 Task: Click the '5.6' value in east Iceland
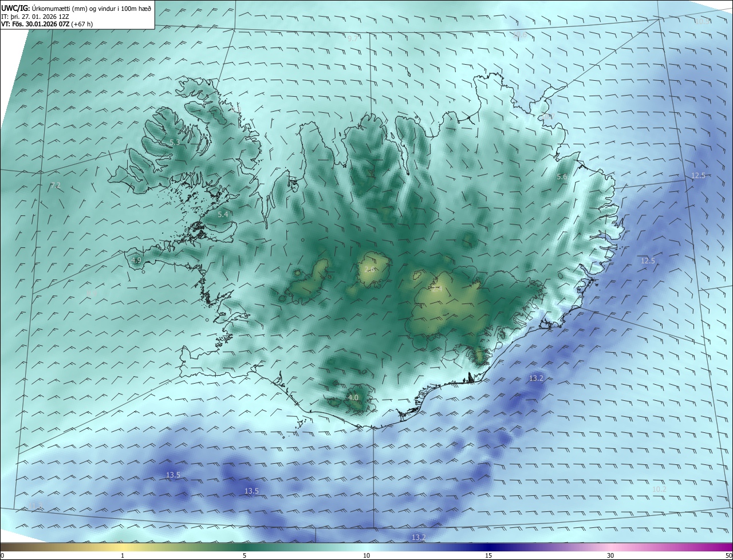coord(562,177)
